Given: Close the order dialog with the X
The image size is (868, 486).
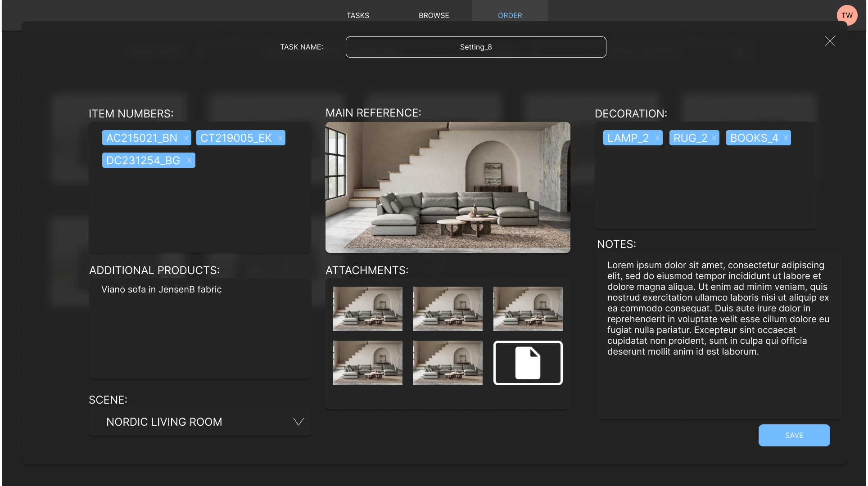Looking at the screenshot, I should (x=830, y=41).
